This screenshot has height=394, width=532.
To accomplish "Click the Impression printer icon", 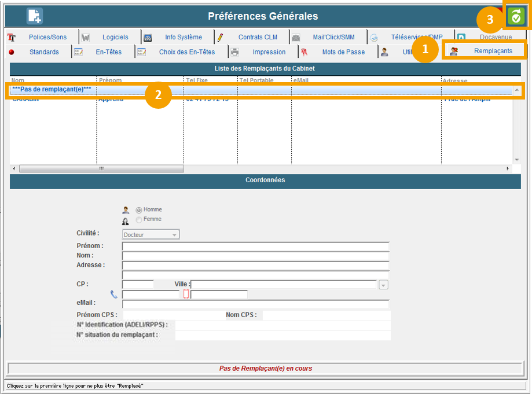I will pos(235,52).
